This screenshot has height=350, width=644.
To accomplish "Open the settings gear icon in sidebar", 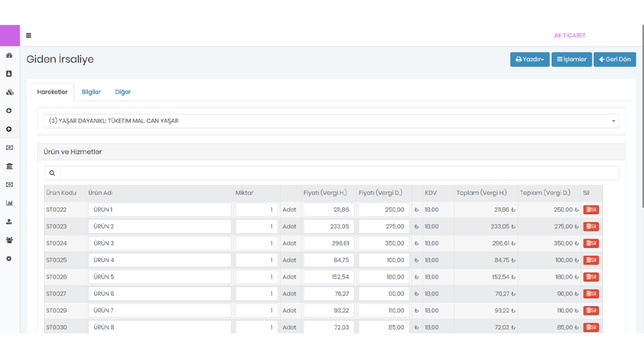I will [9, 258].
